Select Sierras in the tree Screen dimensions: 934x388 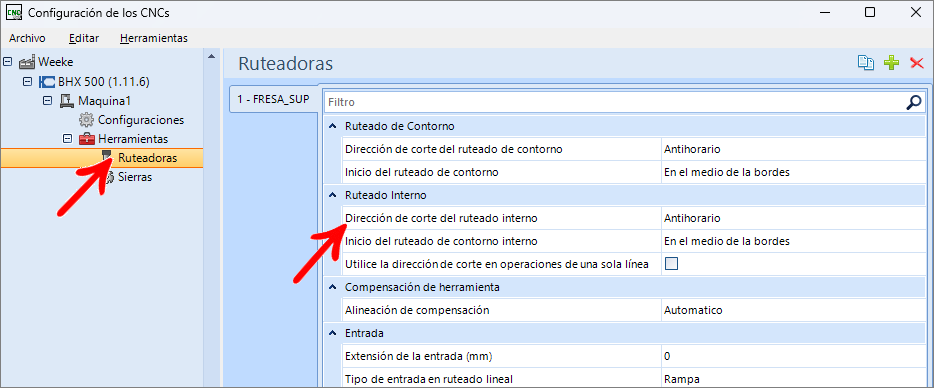coord(135,177)
